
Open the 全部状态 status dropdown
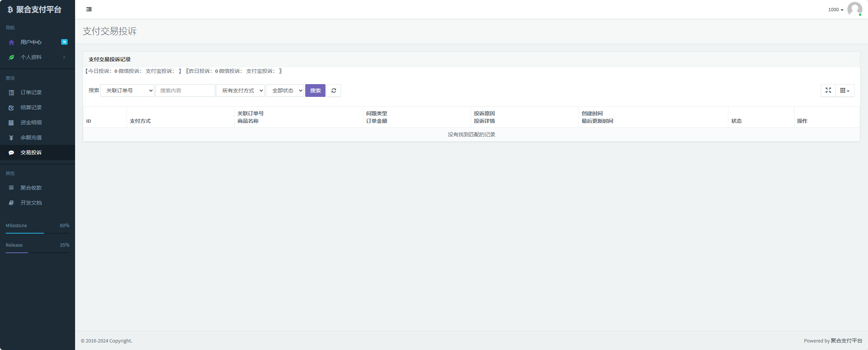click(x=285, y=91)
